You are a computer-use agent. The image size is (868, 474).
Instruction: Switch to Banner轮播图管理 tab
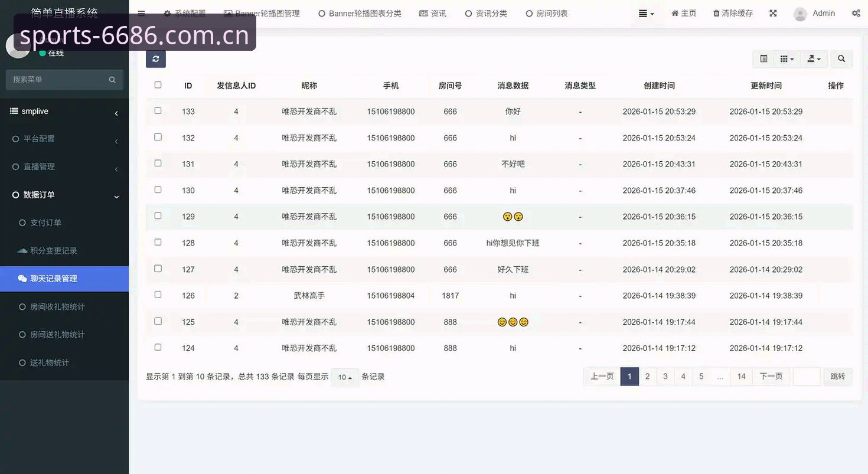[x=262, y=13]
